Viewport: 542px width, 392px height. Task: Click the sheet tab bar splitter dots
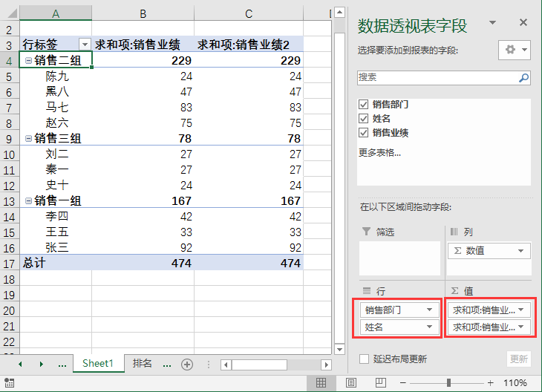pos(209,365)
